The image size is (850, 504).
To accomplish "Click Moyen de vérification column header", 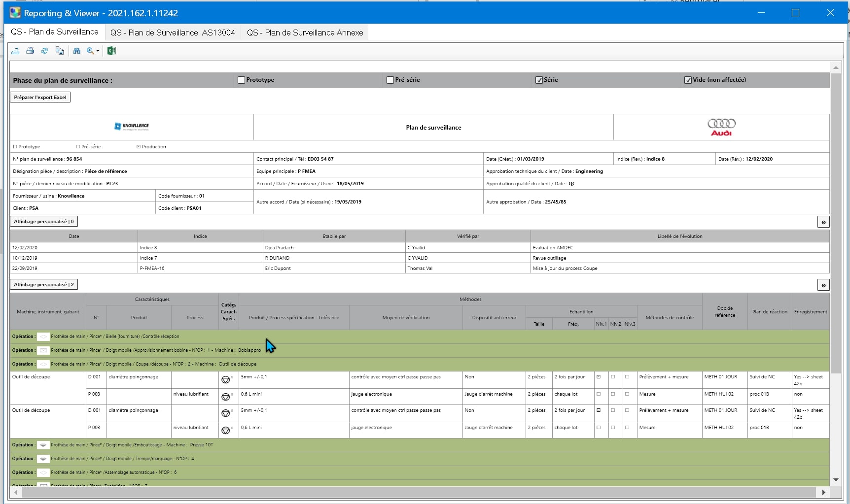I will pyautogui.click(x=406, y=318).
